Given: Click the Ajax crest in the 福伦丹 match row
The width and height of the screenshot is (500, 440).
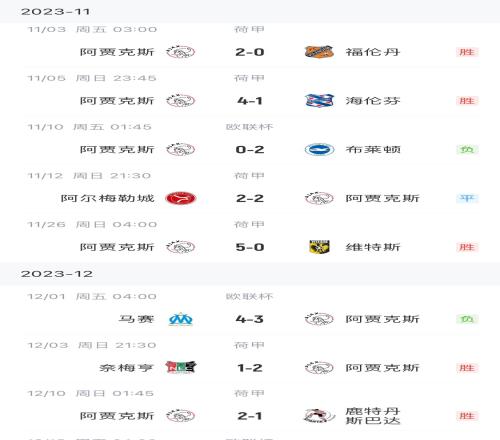Looking at the screenshot, I should pos(181,52).
